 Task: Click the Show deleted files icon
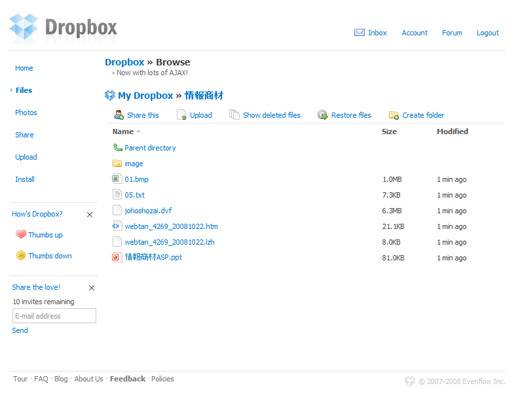click(234, 115)
